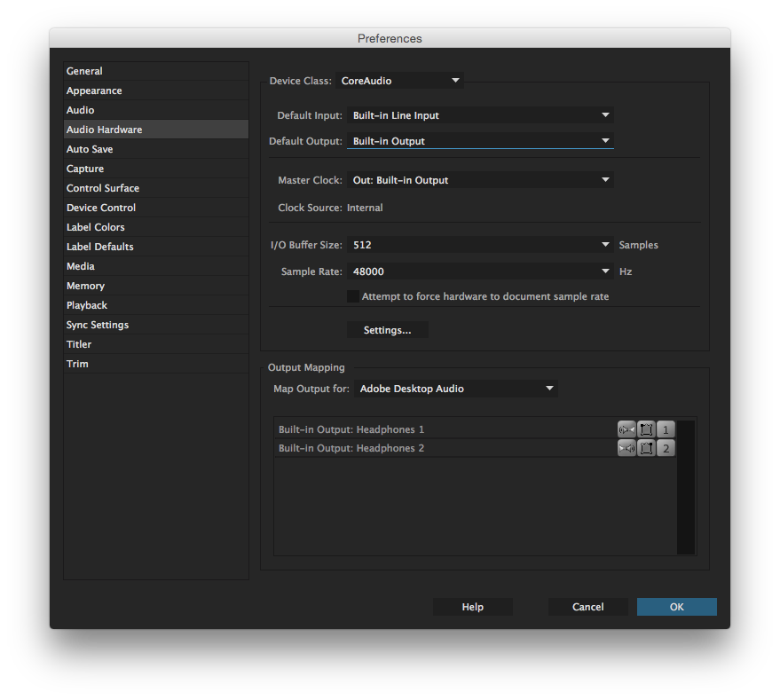Open the Sample Rate dropdown
This screenshot has height=700, width=780.
pyautogui.click(x=480, y=271)
